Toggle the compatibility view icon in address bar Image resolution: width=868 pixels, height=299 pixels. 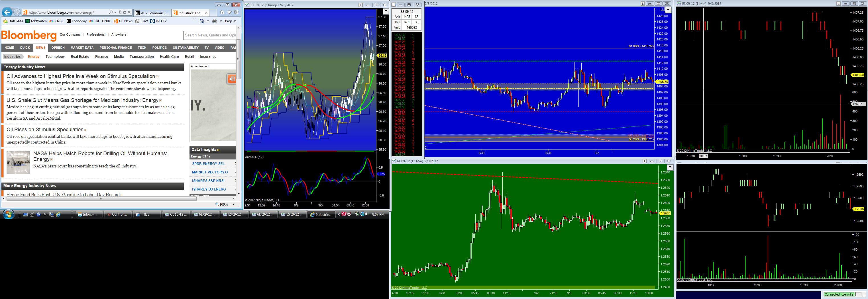tap(120, 13)
